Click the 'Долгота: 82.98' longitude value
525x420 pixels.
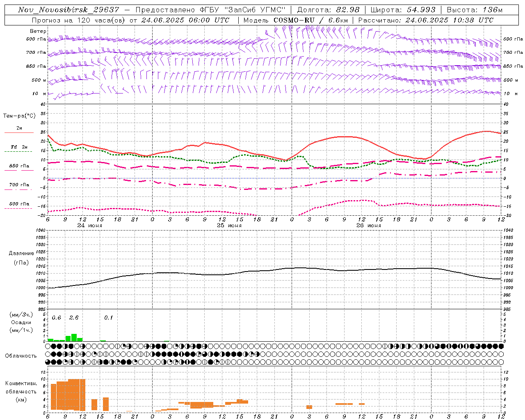pyautogui.click(x=328, y=10)
